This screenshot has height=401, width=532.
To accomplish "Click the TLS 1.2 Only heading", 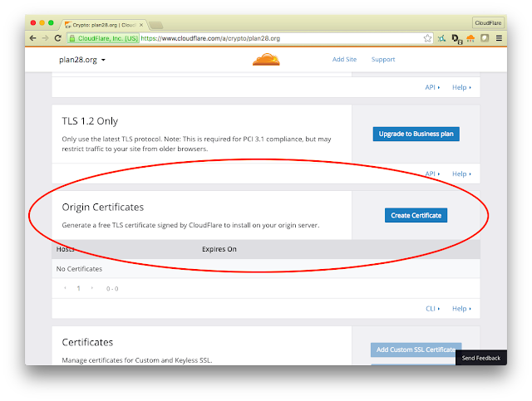I will click(90, 121).
